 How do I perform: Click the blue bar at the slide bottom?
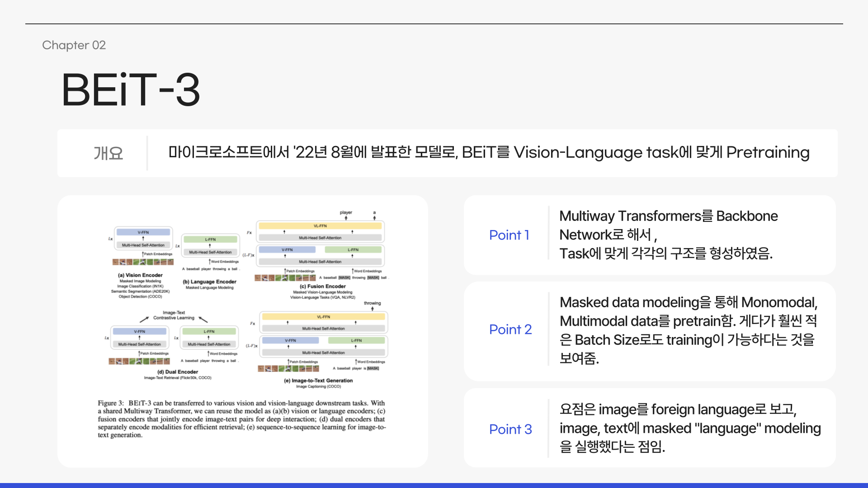434,484
